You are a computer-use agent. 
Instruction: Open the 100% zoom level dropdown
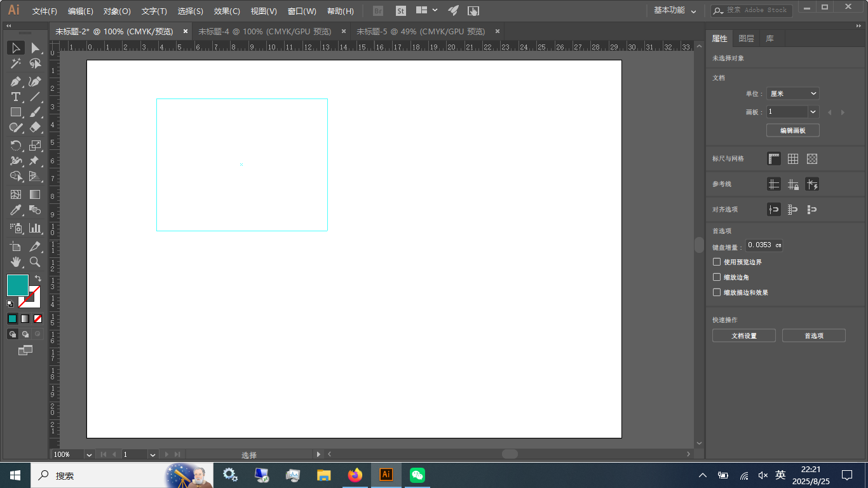pos(89,454)
